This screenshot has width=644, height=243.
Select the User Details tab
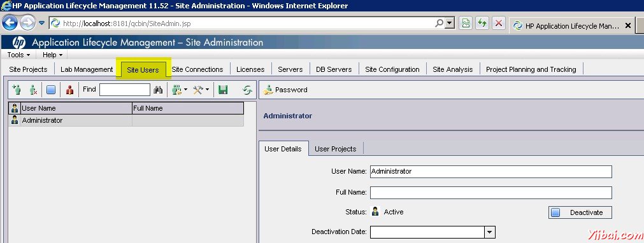click(x=283, y=149)
